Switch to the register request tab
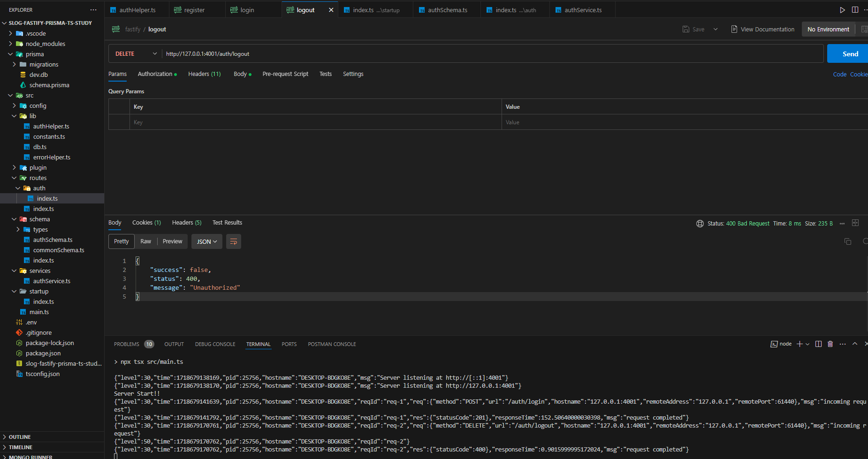Viewport: 868px width, 459px height. point(194,10)
